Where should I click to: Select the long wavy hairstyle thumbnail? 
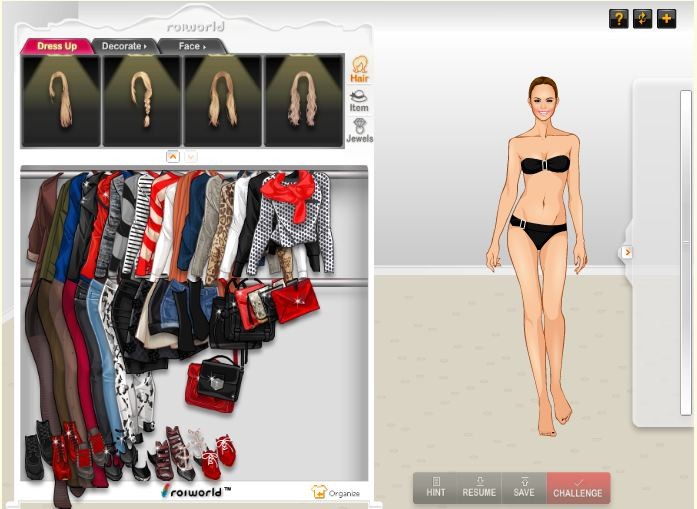pos(303,100)
